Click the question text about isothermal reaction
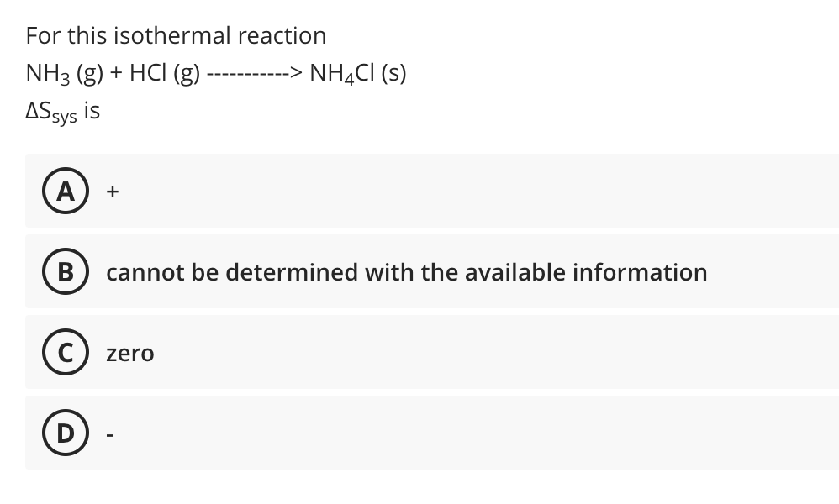839x504 pixels. coord(176,35)
